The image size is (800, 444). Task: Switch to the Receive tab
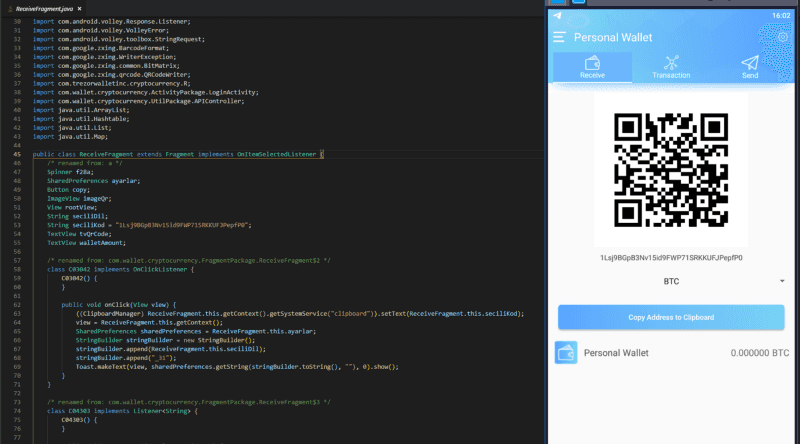click(592, 67)
